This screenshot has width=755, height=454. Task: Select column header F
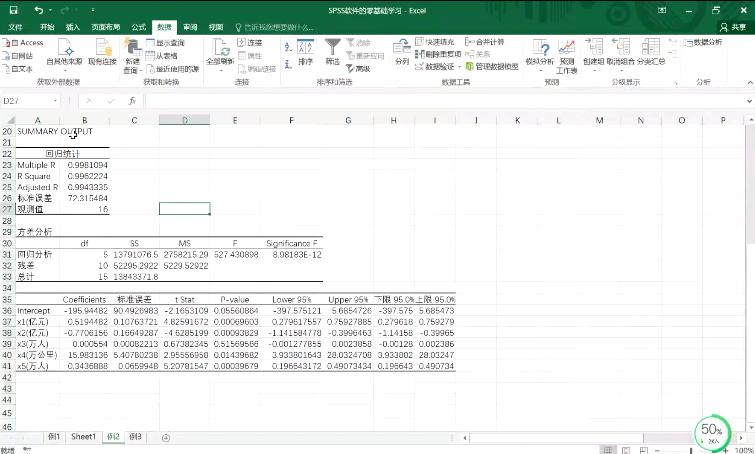click(x=291, y=120)
